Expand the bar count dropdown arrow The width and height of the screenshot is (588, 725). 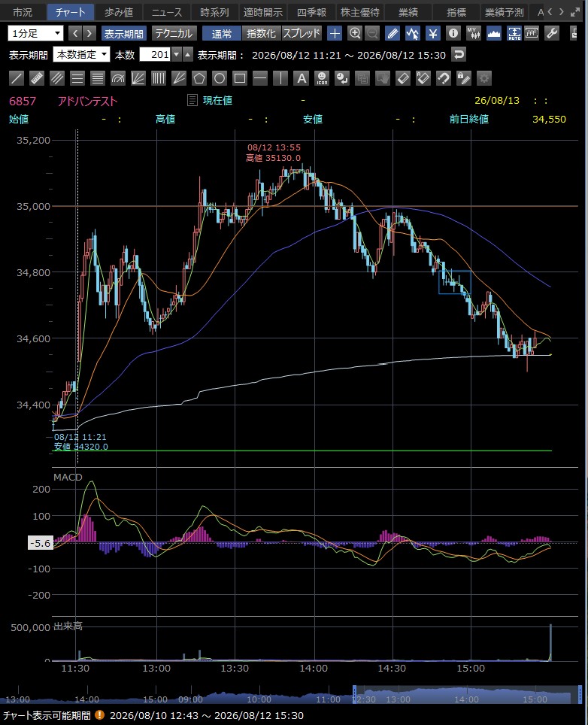pyautogui.click(x=176, y=55)
